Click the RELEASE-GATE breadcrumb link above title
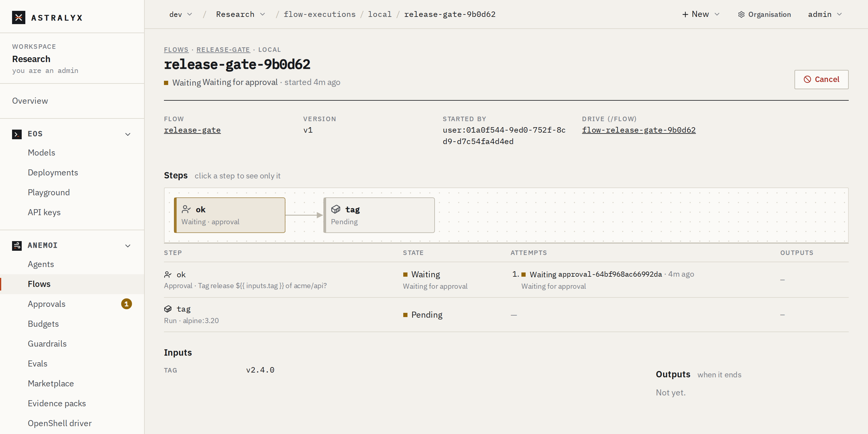 (223, 50)
